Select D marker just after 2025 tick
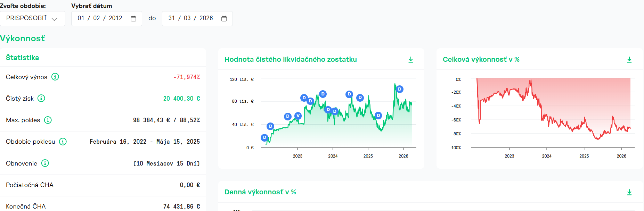644x211 pixels. [x=378, y=116]
